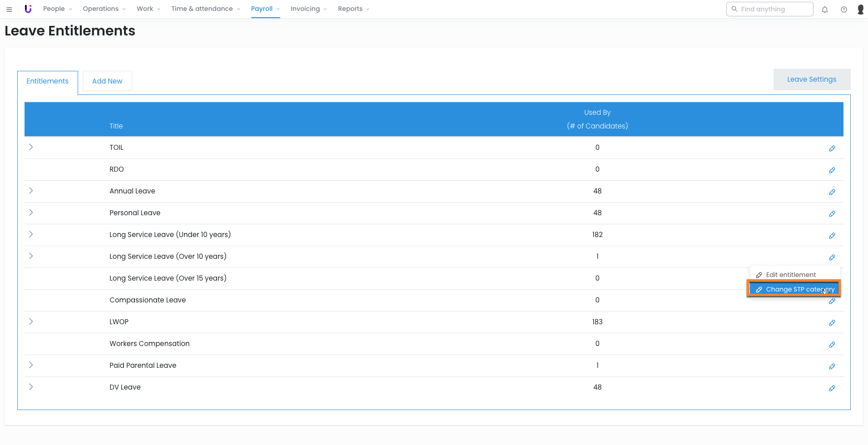Click the edit link icon for TOIL
This screenshot has height=445, width=868.
[x=832, y=148]
